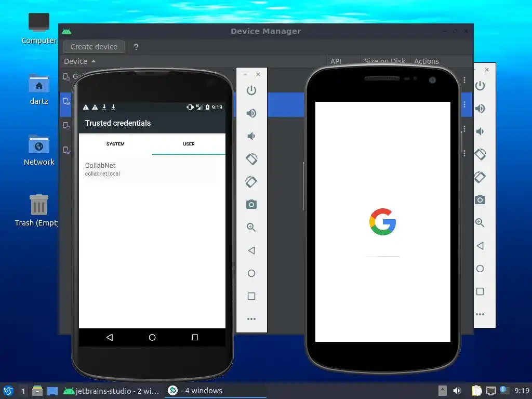Image resolution: width=532 pixels, height=399 pixels.
Task: Open more options on right emulator toolbar
Action: pyautogui.click(x=480, y=314)
